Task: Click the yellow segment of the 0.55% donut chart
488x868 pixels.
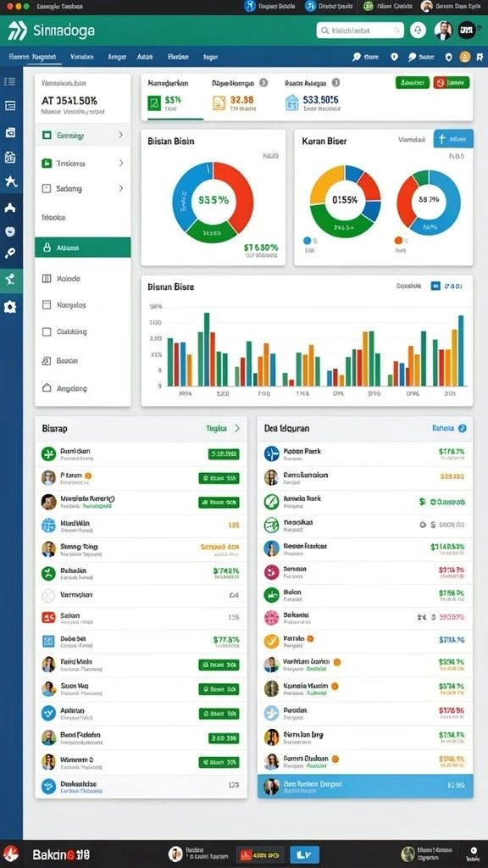Action: point(324,183)
